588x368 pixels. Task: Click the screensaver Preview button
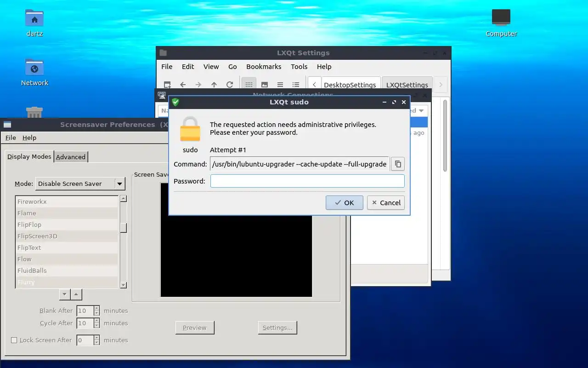click(195, 328)
